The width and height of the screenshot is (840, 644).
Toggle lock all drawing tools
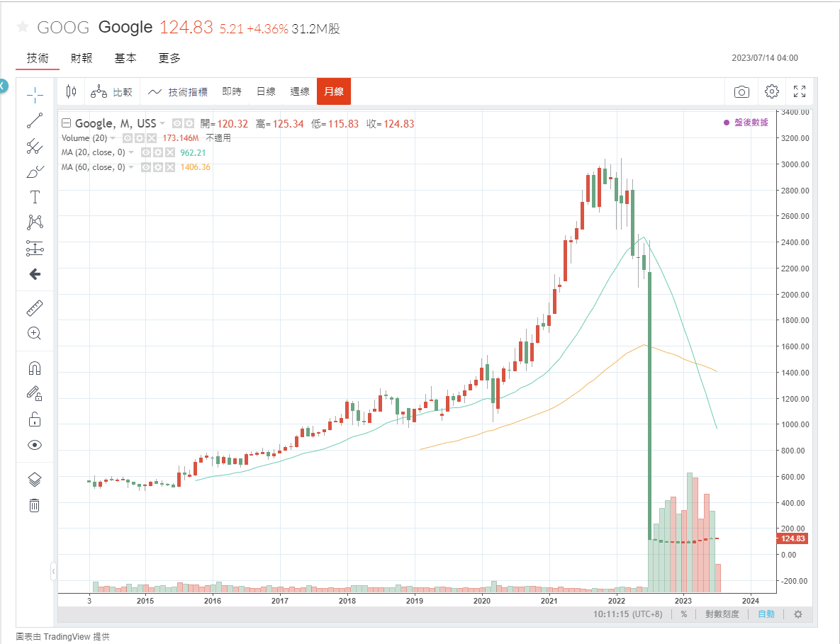pos(34,419)
